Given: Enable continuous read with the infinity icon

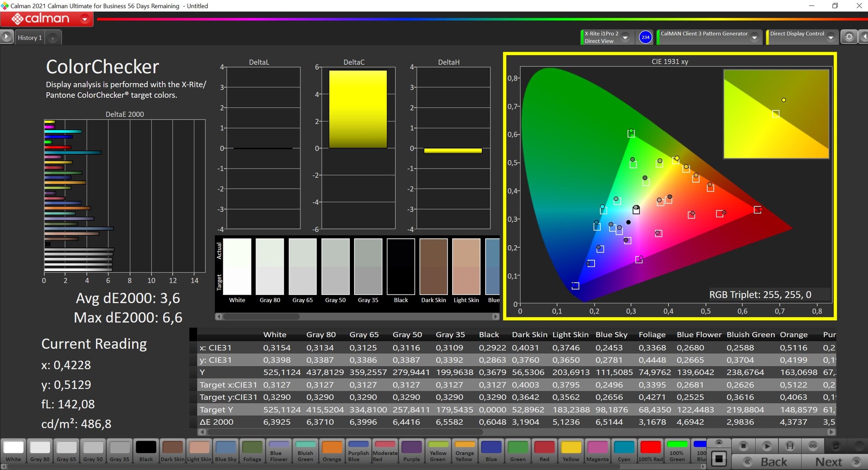Looking at the screenshot, I should click(x=813, y=446).
